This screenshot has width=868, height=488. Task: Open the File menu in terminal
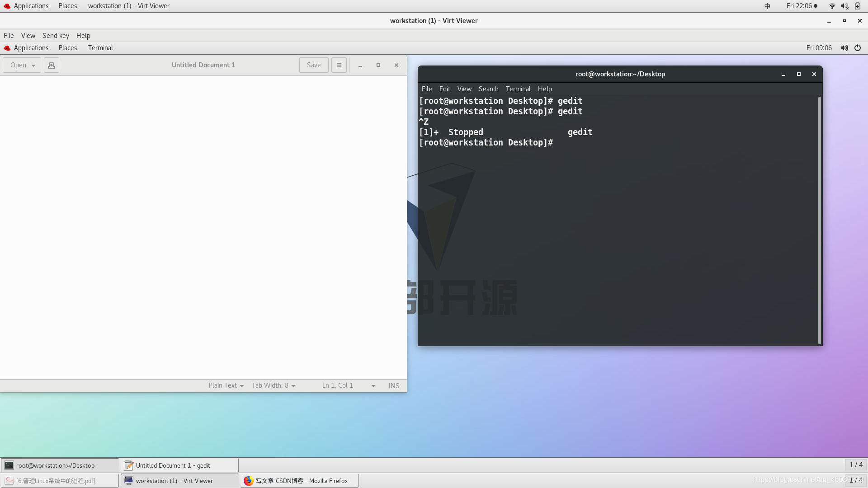(x=427, y=89)
